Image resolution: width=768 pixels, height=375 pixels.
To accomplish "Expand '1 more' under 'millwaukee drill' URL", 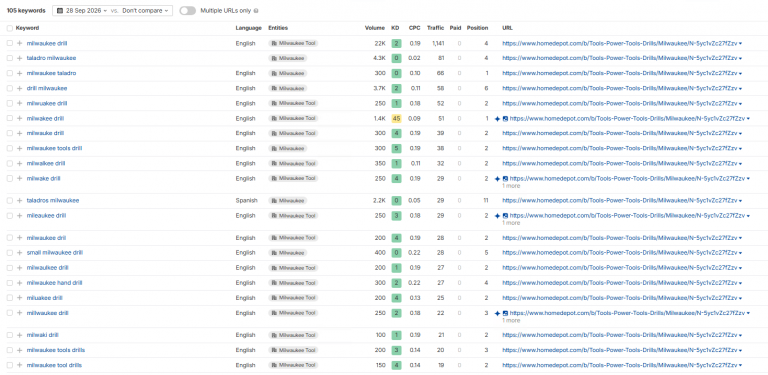I will [511, 321].
